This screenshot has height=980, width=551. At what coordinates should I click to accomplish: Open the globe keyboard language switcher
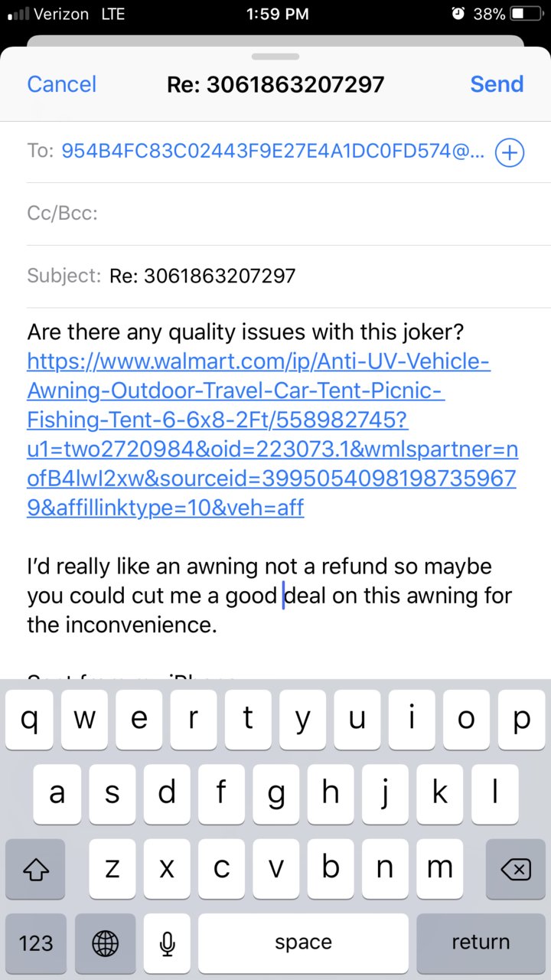click(x=106, y=942)
